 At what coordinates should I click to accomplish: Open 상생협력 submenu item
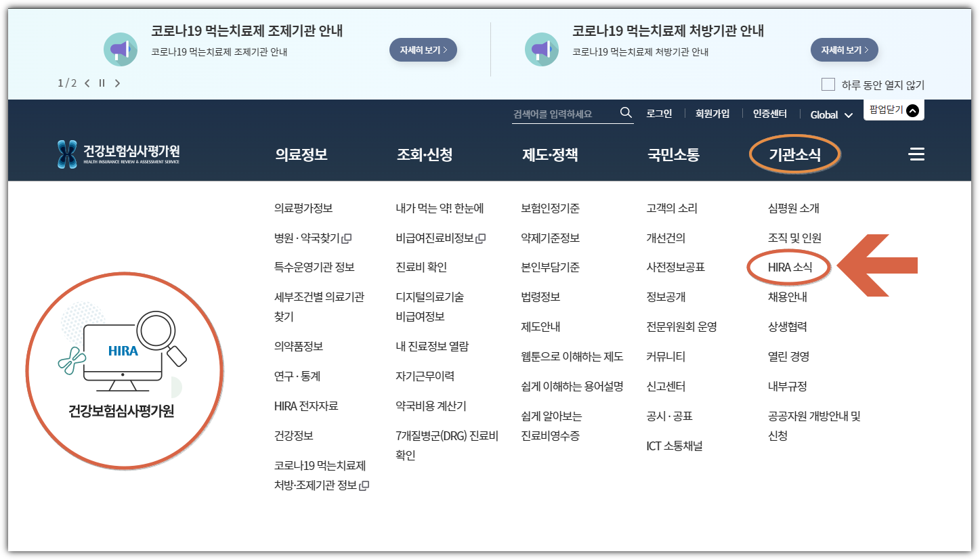[x=788, y=327]
